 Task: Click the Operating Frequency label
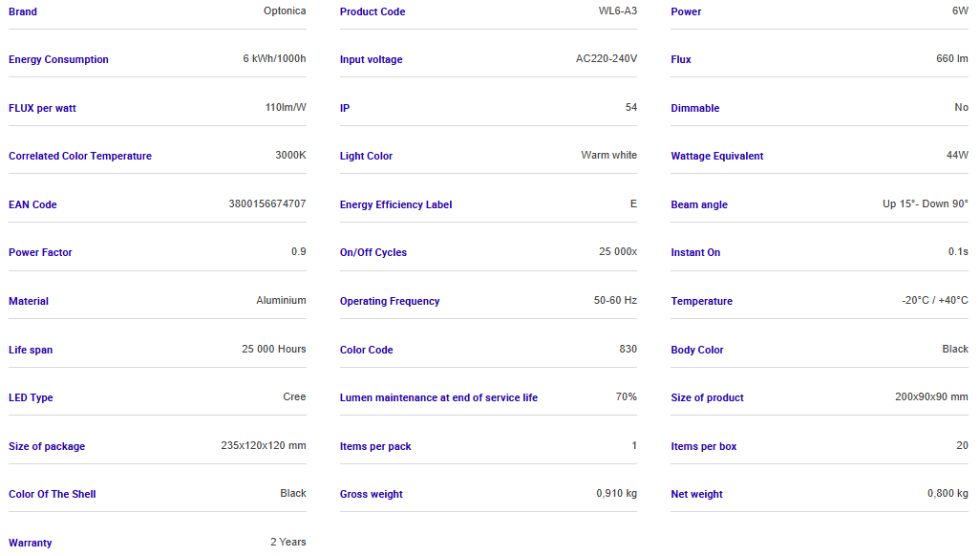coord(390,301)
